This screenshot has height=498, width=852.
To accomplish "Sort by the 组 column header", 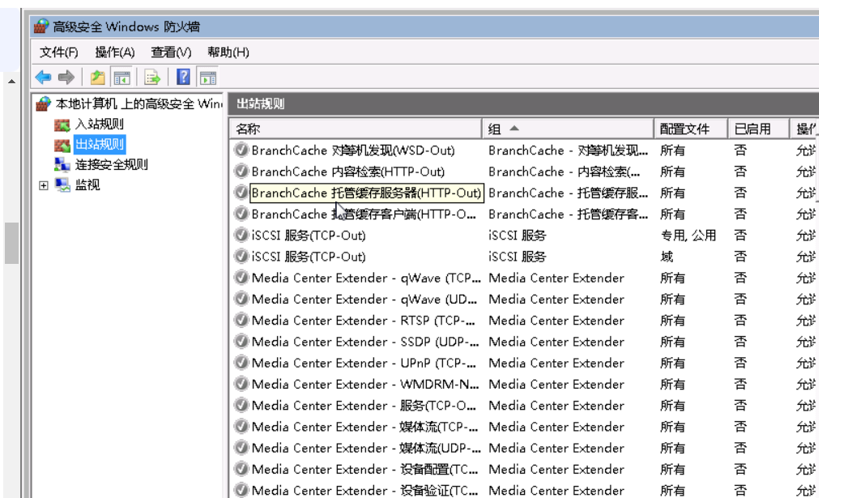I will coord(567,129).
